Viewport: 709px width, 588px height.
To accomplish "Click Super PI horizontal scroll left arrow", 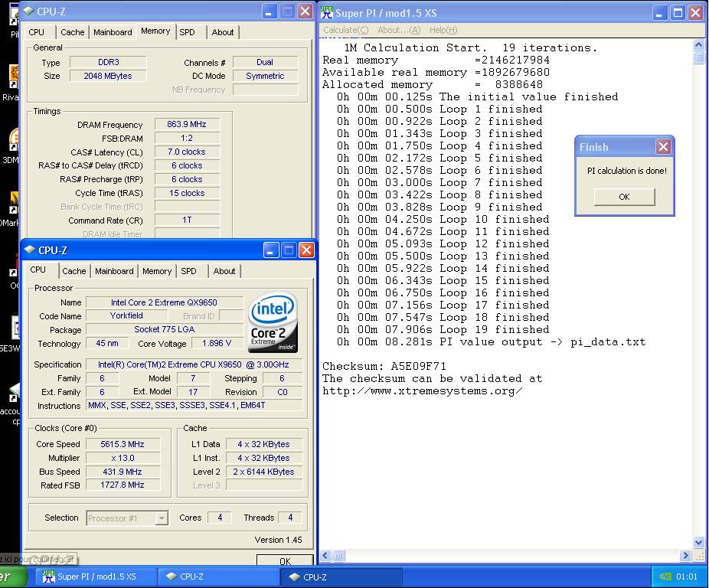I will pyautogui.click(x=326, y=555).
